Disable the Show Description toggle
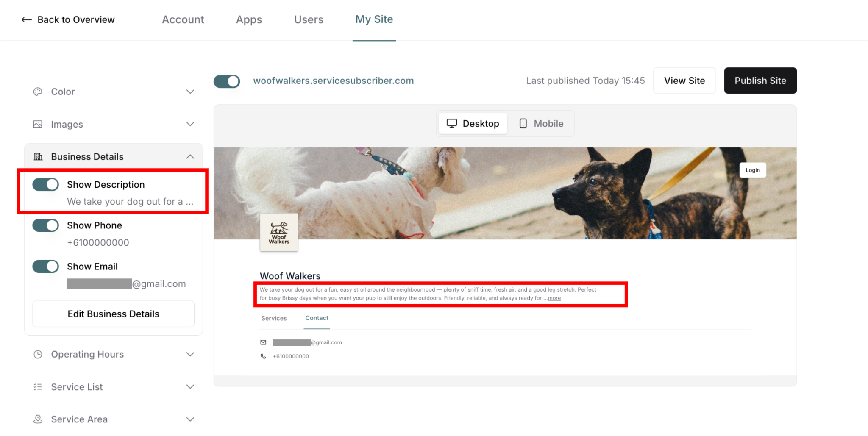The width and height of the screenshot is (868, 436). [46, 184]
